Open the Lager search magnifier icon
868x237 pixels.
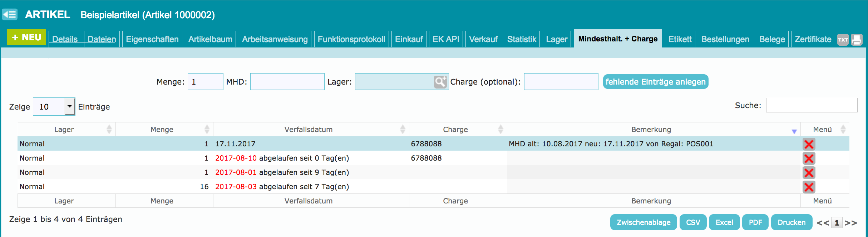coord(440,82)
